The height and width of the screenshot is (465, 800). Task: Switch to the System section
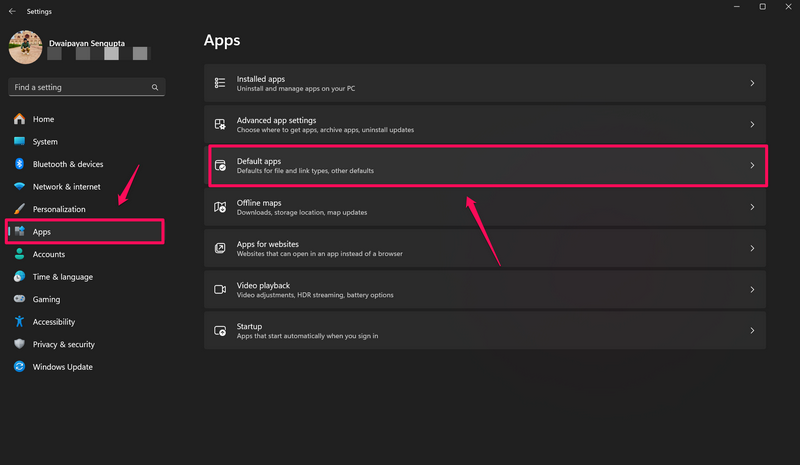[x=45, y=142]
